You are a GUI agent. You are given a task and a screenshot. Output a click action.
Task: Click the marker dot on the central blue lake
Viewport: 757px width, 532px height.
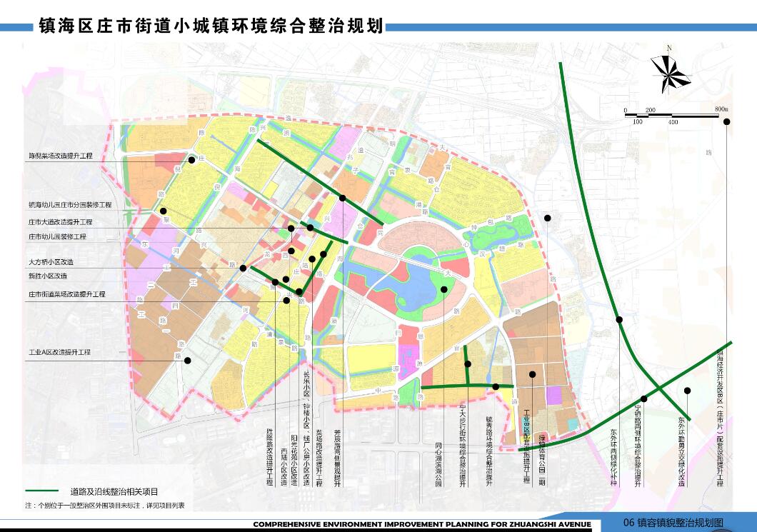point(444,289)
